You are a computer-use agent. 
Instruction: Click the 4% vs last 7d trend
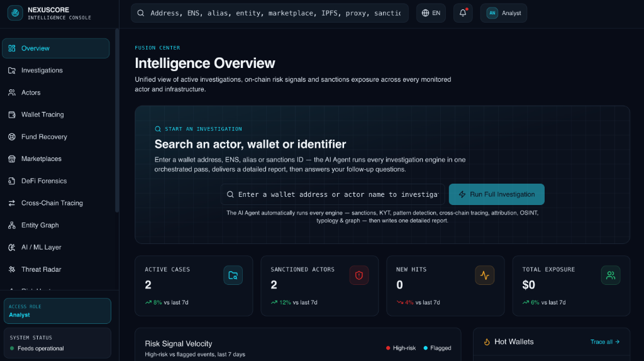coord(418,303)
